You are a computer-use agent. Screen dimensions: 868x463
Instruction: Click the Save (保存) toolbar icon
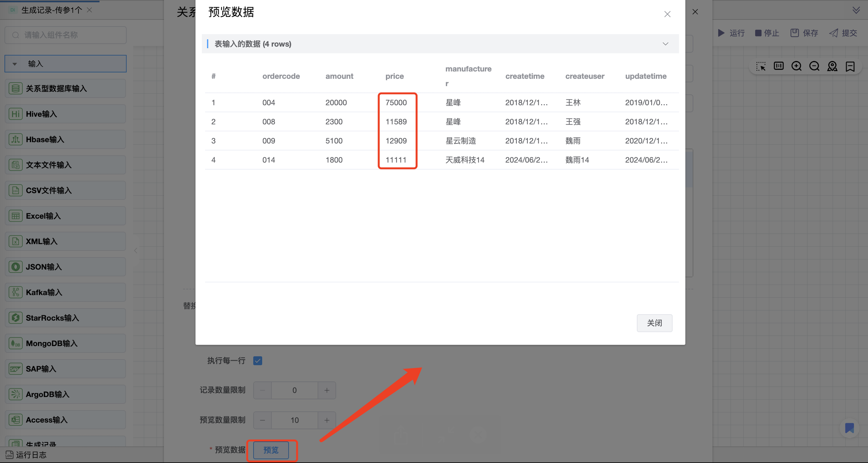[804, 33]
